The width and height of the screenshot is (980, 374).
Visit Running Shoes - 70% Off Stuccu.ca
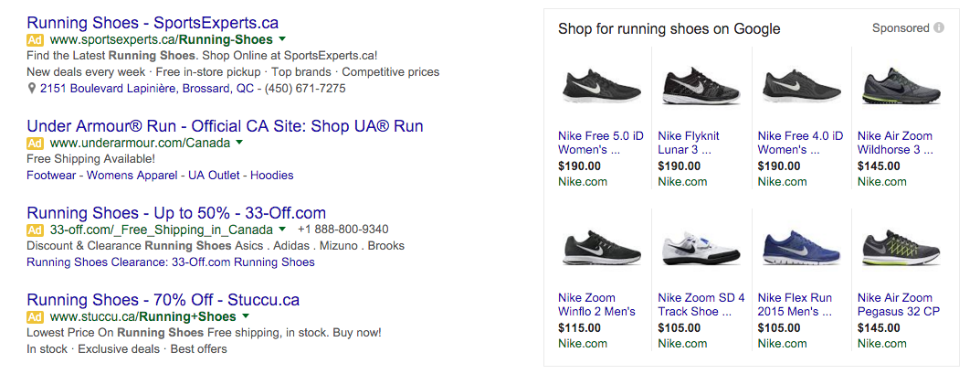point(163,300)
